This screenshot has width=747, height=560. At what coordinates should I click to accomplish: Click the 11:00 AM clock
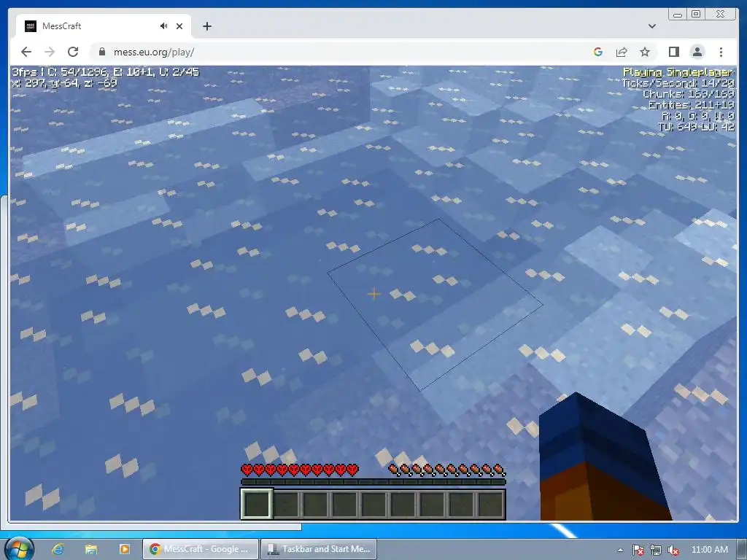(x=709, y=550)
